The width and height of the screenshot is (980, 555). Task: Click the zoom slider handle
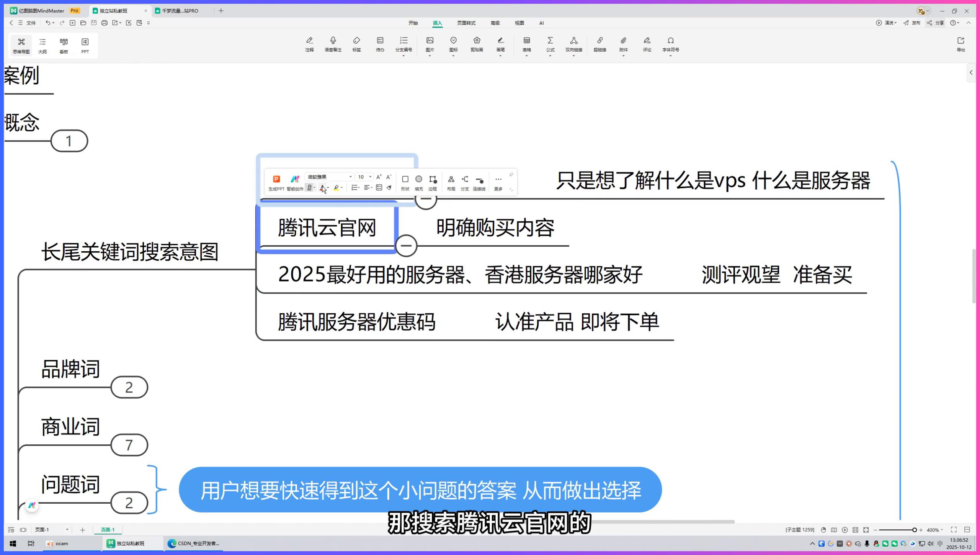point(915,530)
